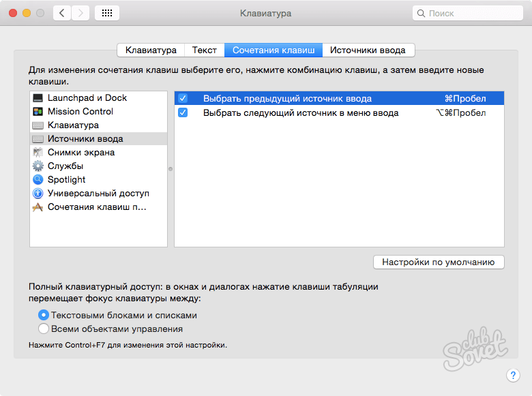532x396 pixels.
Task: Show all preferences with the grid button
Action: click(107, 13)
